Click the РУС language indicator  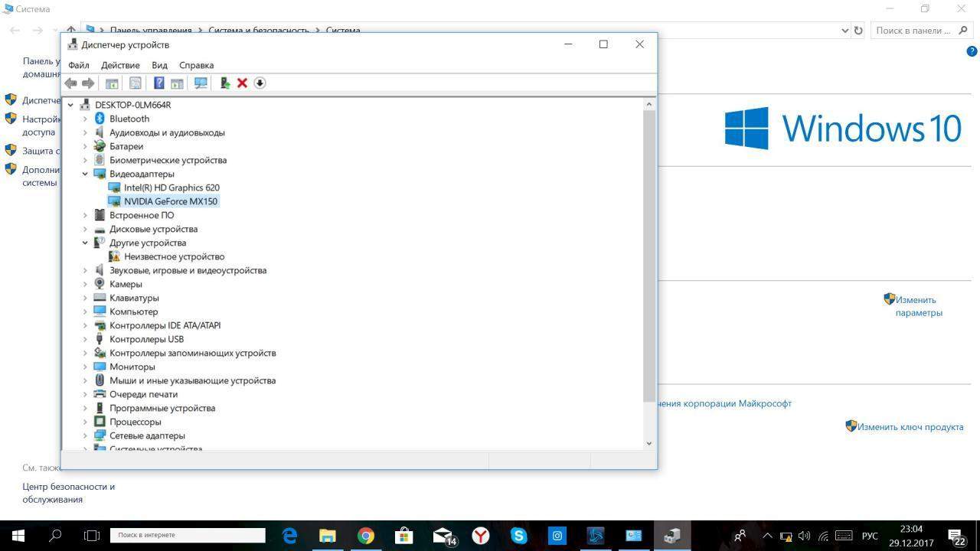[870, 536]
